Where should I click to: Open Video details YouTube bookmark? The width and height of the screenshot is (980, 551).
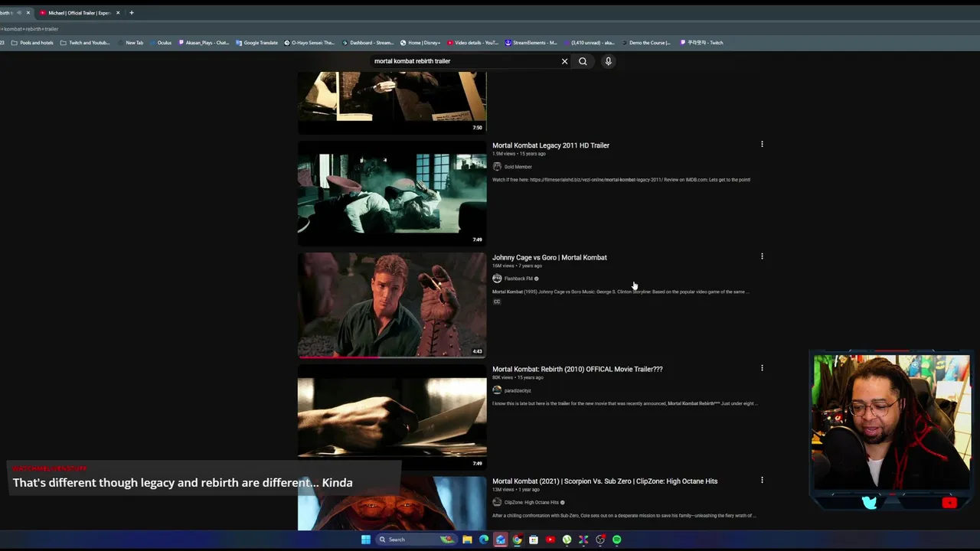click(x=472, y=43)
